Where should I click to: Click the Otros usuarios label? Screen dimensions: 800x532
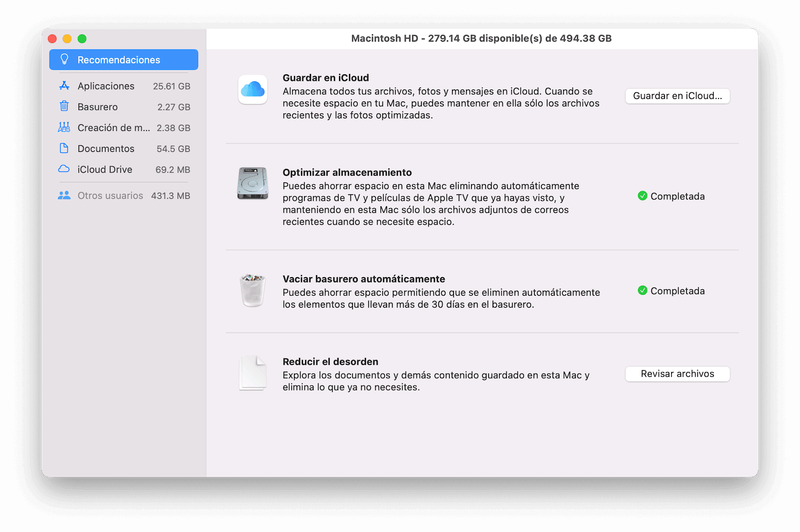110,195
